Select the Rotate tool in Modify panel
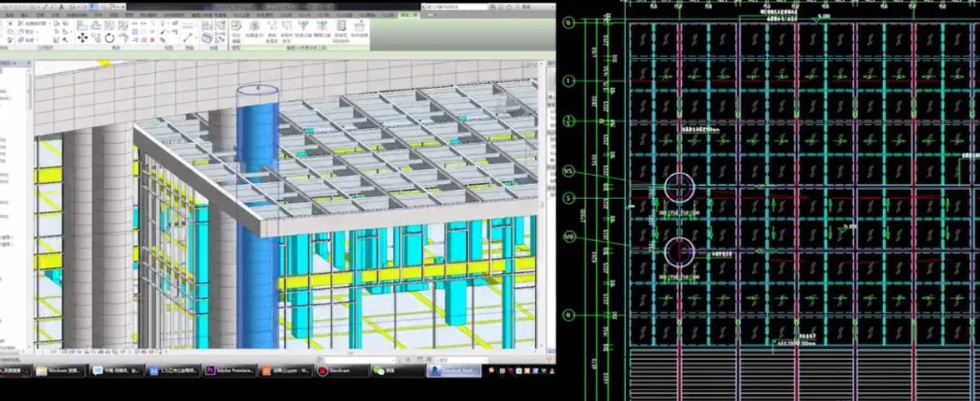 (109, 37)
